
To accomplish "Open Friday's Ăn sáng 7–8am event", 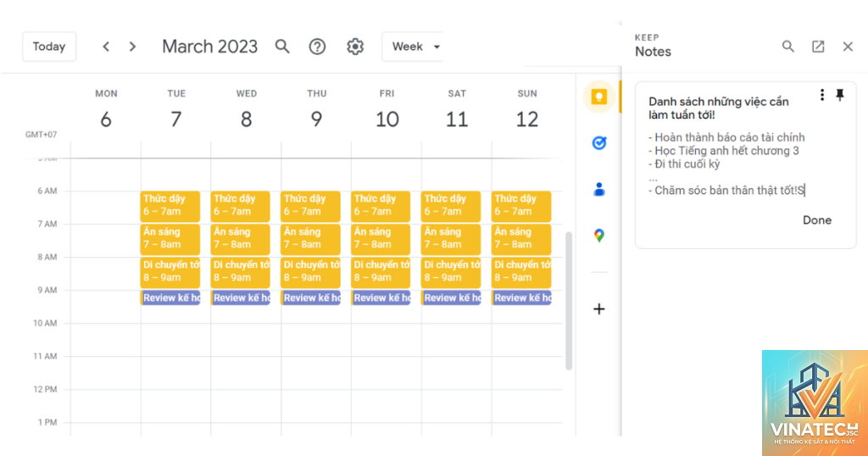I will 381,238.
